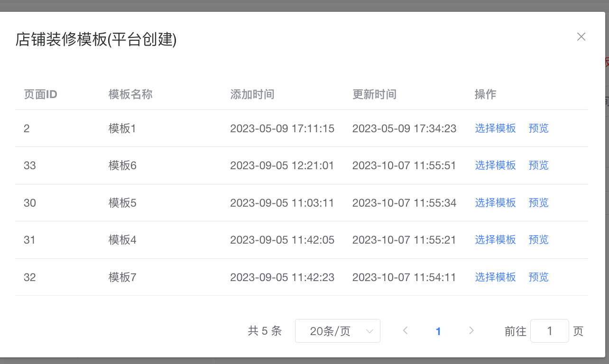Click the 页面ID column header
This screenshot has width=609, height=364.
tap(40, 94)
